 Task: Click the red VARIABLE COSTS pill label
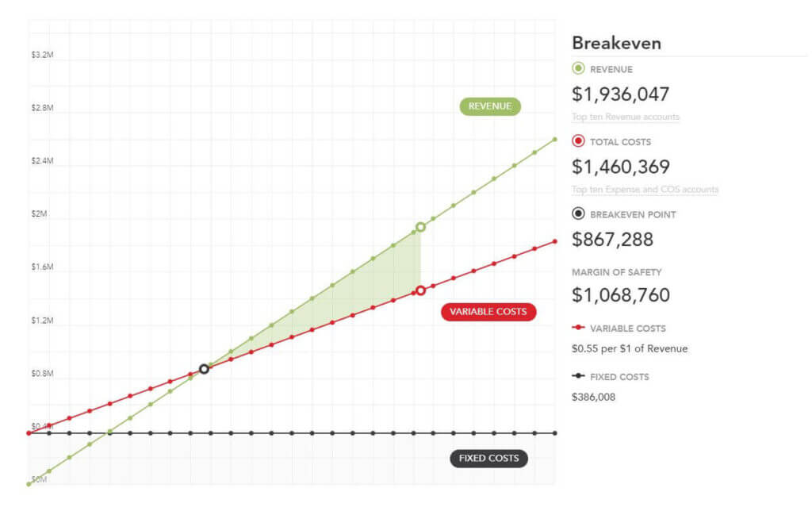tap(488, 312)
